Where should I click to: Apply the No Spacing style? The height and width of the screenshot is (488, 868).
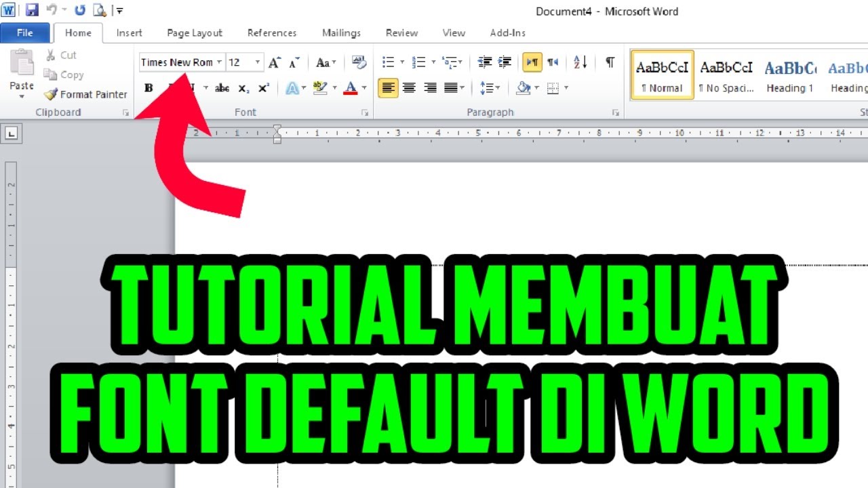click(726, 75)
